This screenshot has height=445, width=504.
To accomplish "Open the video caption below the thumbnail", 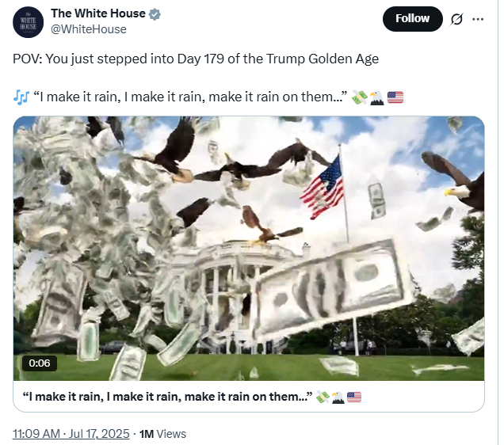I will pos(167,397).
